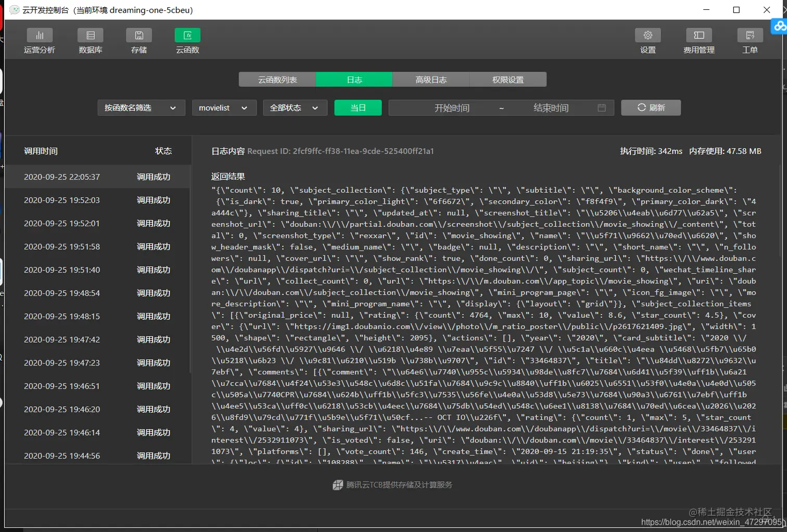Screen dimensions: 787x532
Task: Select log entry 2020-09-25 19:47:42
Action: pyautogui.click(x=98, y=340)
